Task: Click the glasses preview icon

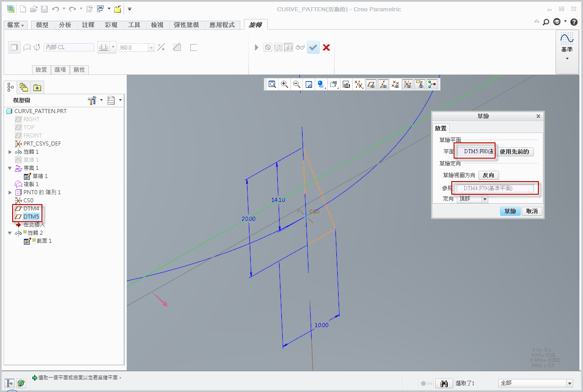Action: 301,47
